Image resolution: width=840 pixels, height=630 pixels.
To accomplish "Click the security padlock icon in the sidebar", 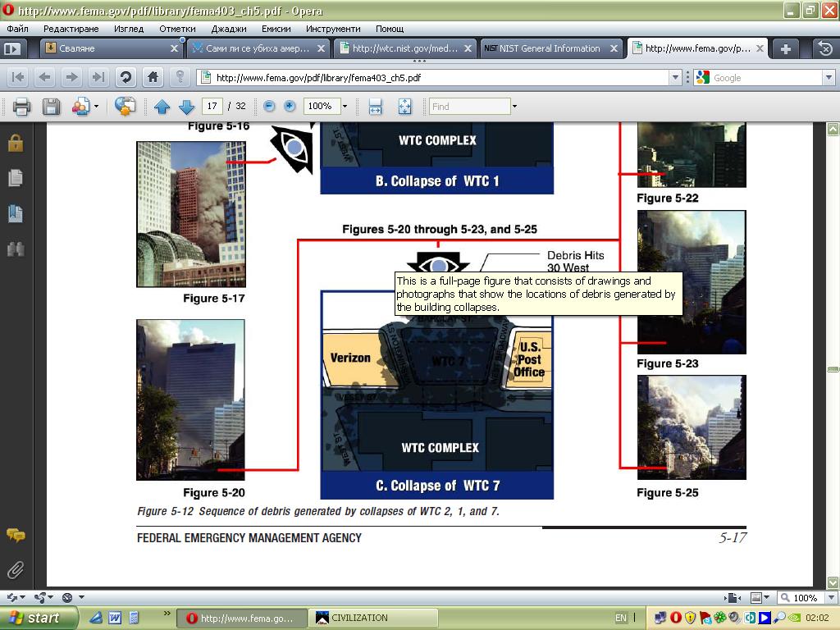I will [15, 143].
